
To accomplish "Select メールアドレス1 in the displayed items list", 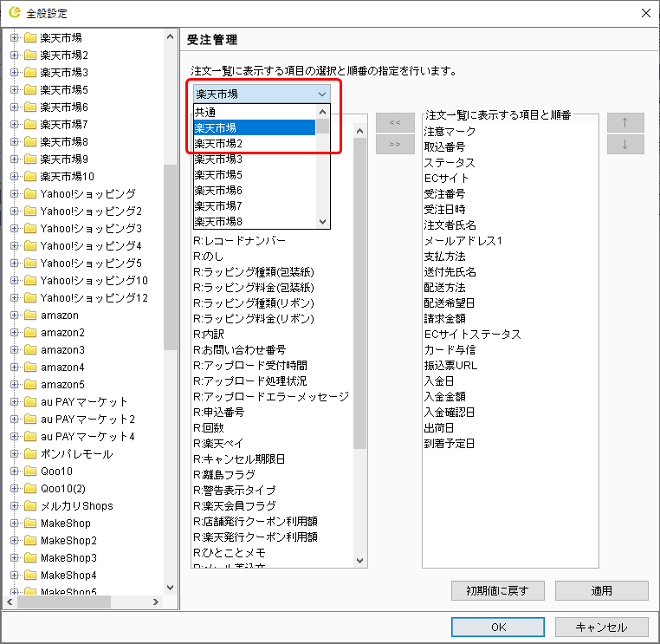I will click(463, 240).
